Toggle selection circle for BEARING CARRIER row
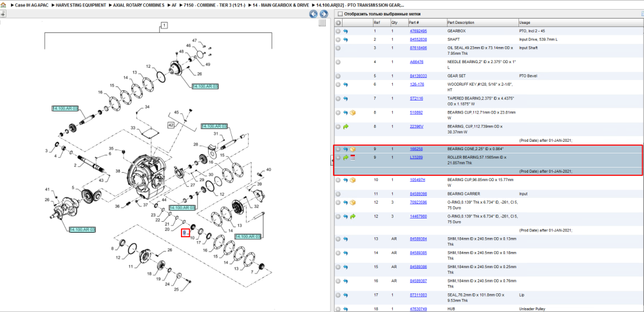Screen dimensions: 644x312 click(338, 194)
